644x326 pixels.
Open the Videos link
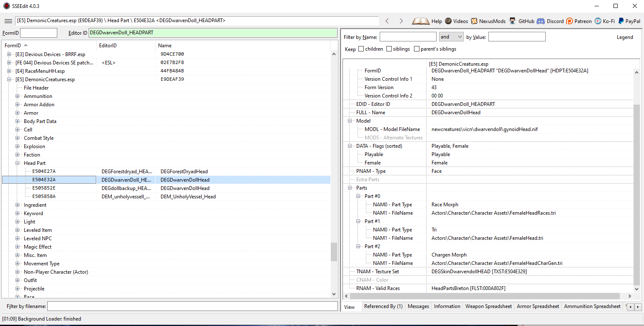(x=456, y=21)
